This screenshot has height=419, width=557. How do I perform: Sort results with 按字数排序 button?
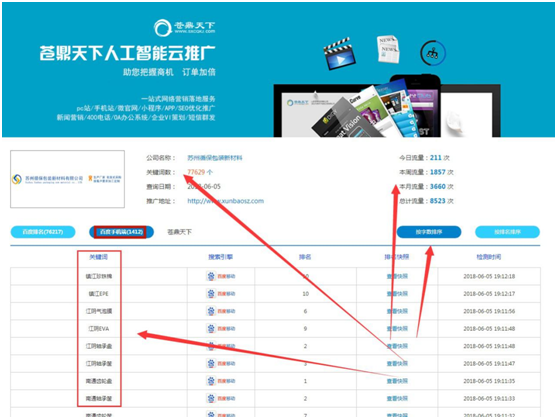429,232
